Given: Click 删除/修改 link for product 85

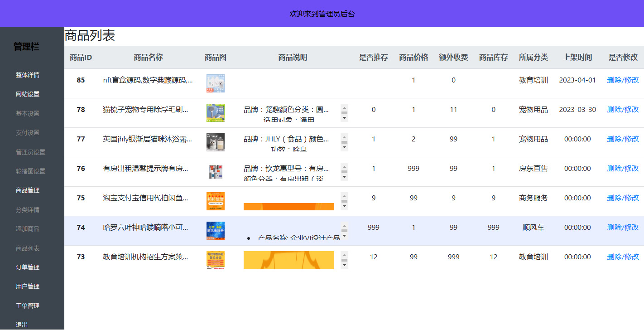Looking at the screenshot, I should 623,80.
